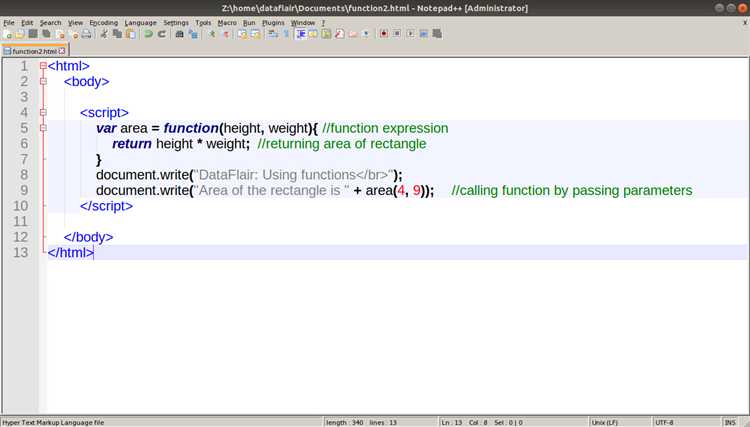Open the Replace dialog from the toolbar icon
Screen dimensions: 750x427
pos(193,34)
